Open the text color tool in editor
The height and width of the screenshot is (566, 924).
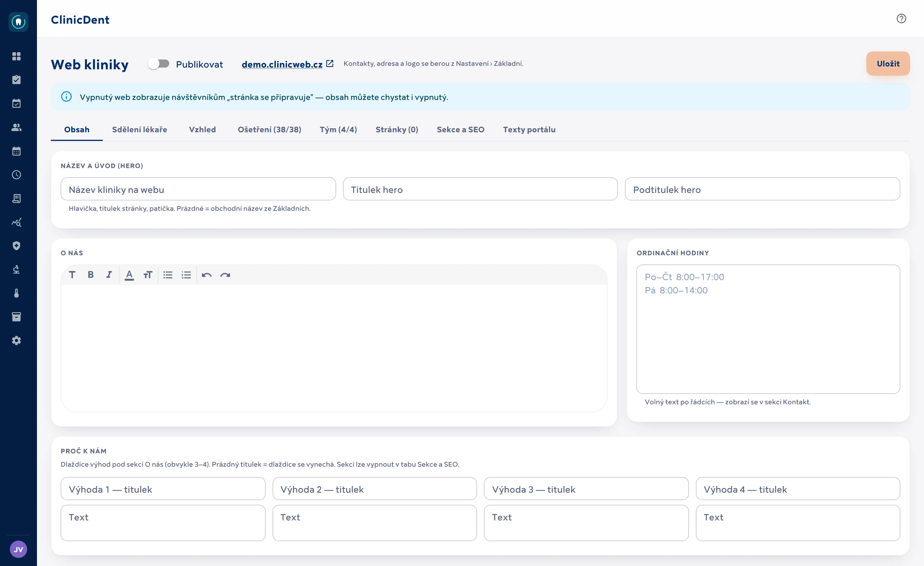click(129, 275)
